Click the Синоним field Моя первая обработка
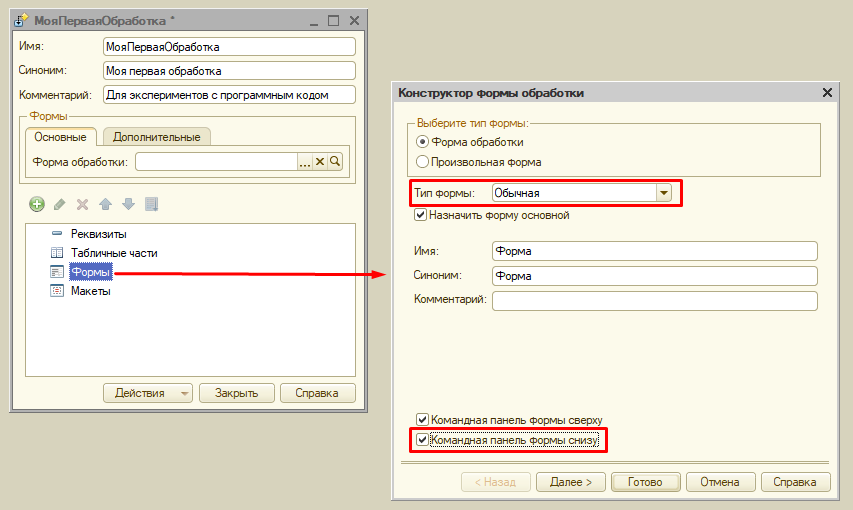This screenshot has width=853, height=510. tap(229, 71)
